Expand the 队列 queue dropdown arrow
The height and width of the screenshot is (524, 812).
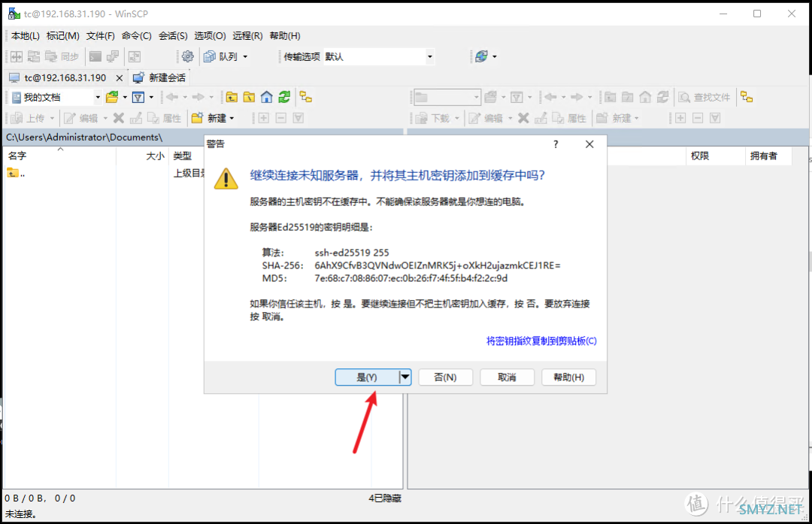245,56
